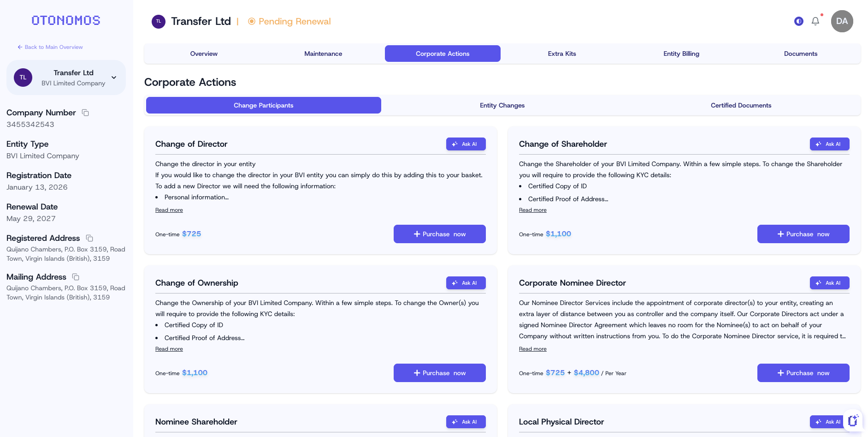Screen dimensions: 868x437
Task: Open notifications via the bell icon
Action: click(x=815, y=21)
